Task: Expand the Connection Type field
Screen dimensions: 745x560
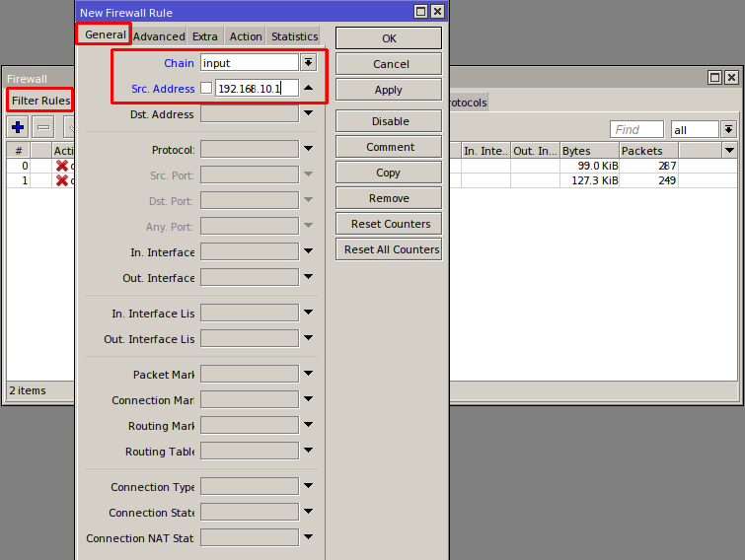Action: pyautogui.click(x=308, y=486)
